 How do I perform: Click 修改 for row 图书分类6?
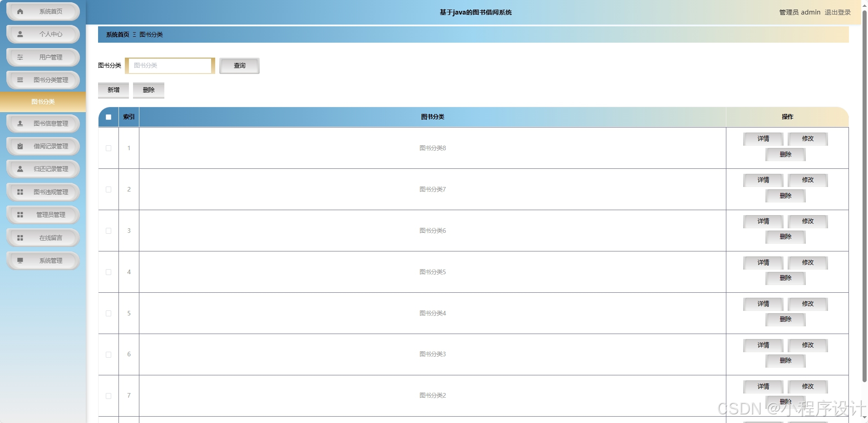coord(808,221)
